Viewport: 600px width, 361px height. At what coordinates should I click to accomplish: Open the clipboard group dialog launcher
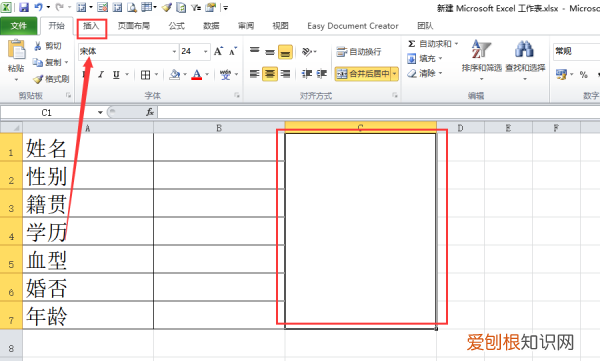coord(68,95)
